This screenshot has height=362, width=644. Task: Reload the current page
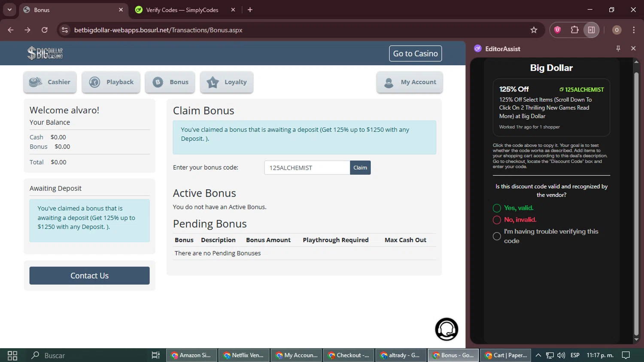[45, 30]
